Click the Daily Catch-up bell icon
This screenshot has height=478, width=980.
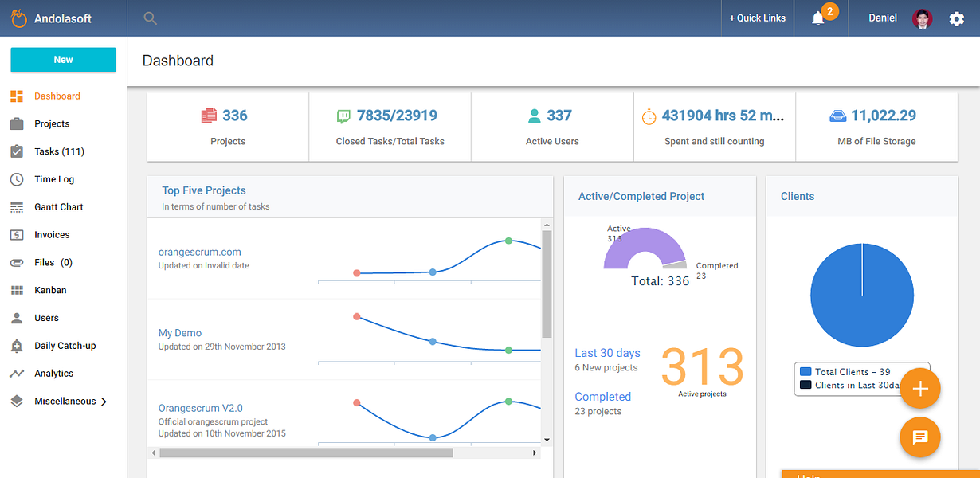(17, 346)
